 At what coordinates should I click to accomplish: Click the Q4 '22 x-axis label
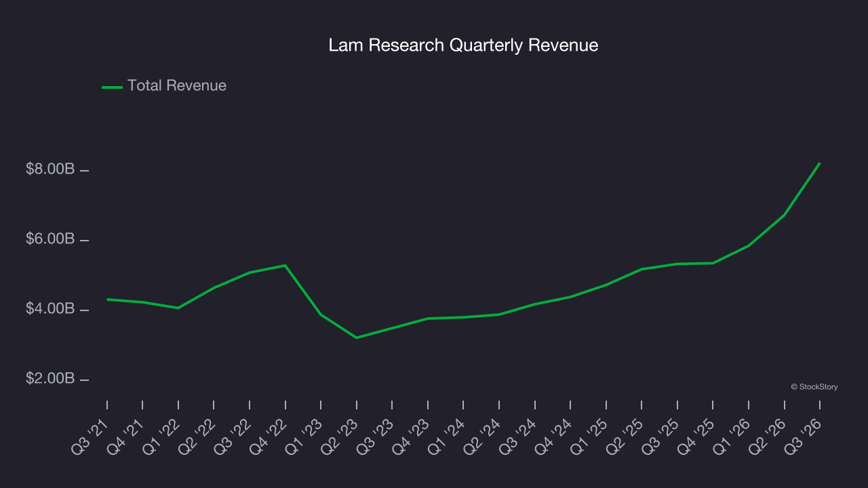point(269,436)
